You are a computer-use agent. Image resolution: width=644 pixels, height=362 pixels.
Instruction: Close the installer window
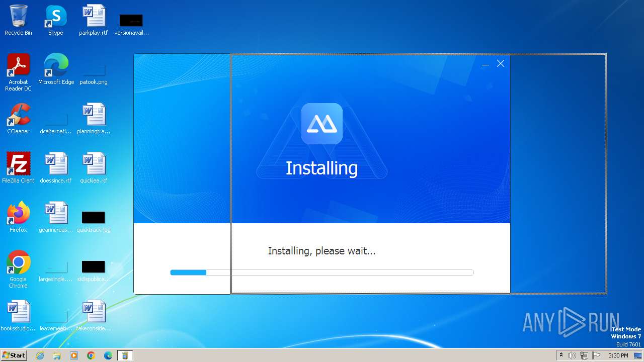[x=501, y=63]
